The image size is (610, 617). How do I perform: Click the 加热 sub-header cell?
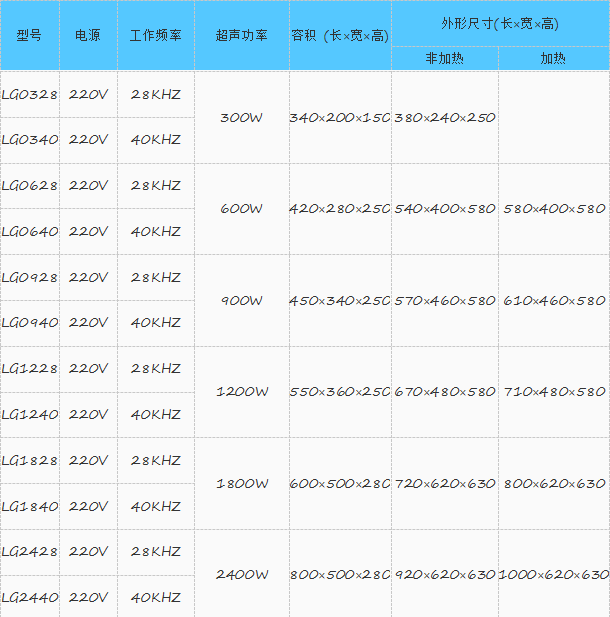553,58
